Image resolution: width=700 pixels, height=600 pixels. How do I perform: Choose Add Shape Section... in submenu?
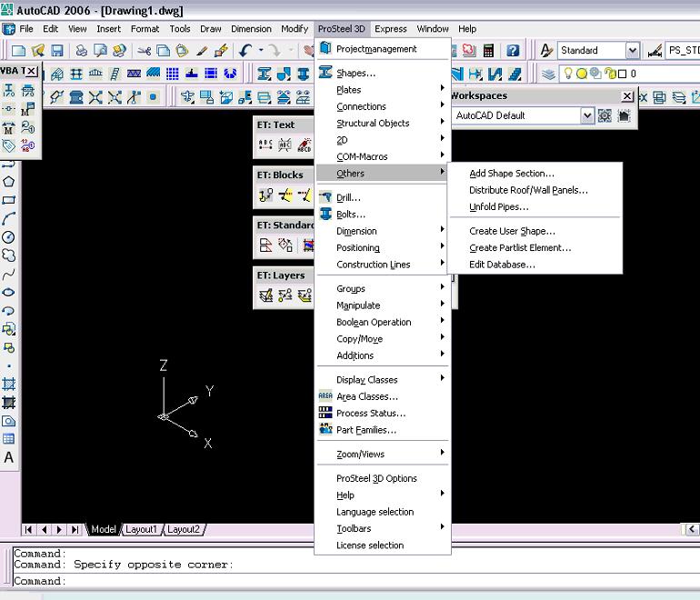click(535, 174)
